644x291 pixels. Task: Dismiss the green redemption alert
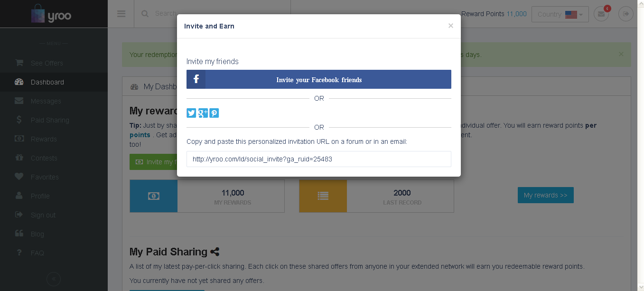(621, 54)
